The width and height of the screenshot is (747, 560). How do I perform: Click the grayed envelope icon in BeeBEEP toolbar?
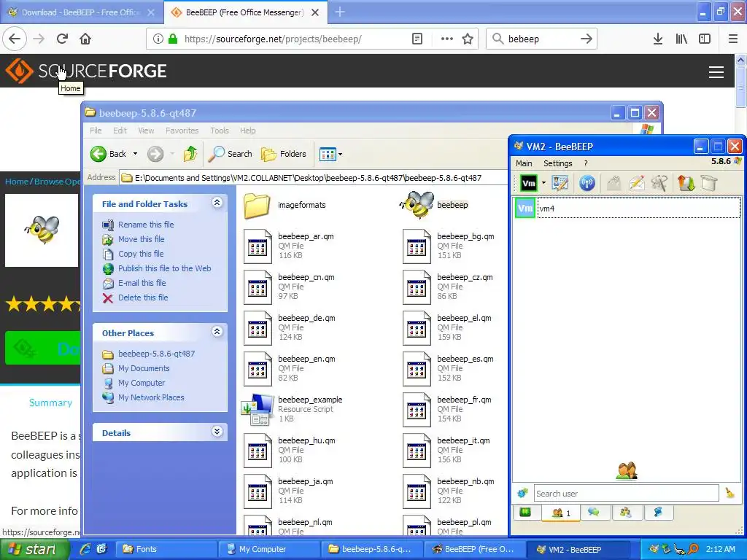point(614,183)
